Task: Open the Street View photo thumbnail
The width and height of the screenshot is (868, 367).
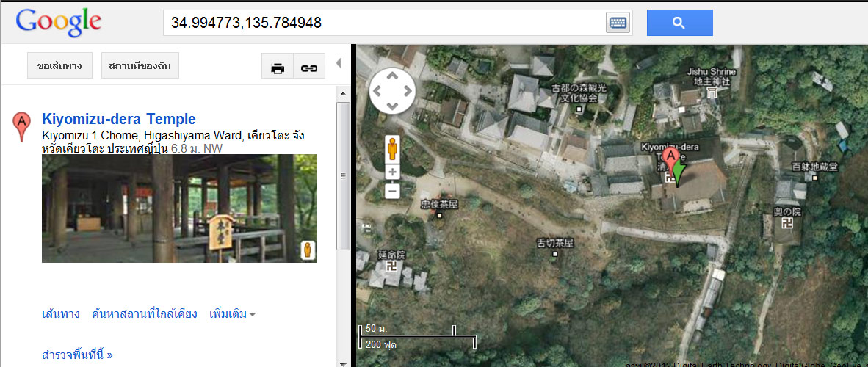Action: pos(179,208)
